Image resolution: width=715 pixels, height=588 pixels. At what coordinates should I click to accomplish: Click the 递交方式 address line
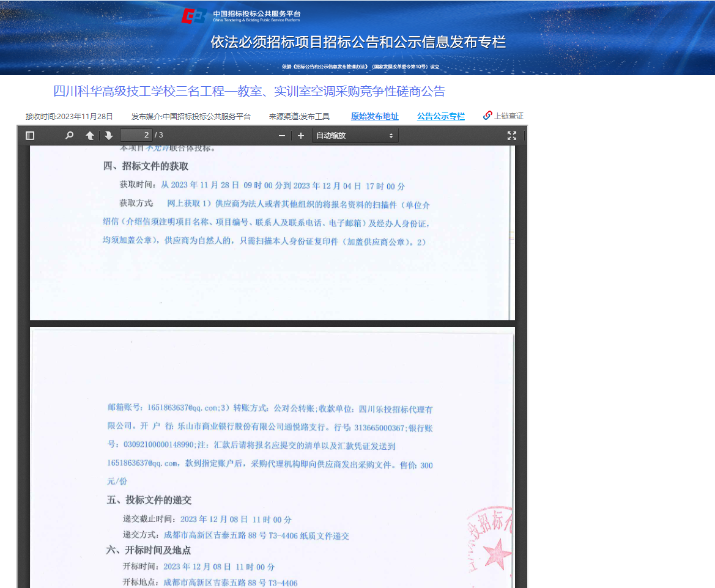click(x=235, y=535)
